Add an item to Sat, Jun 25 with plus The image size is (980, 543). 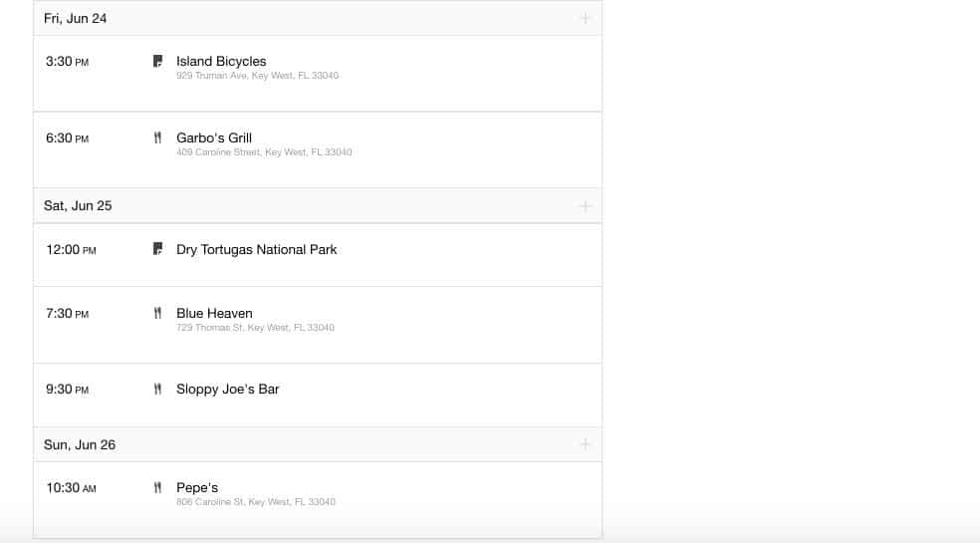coord(585,206)
